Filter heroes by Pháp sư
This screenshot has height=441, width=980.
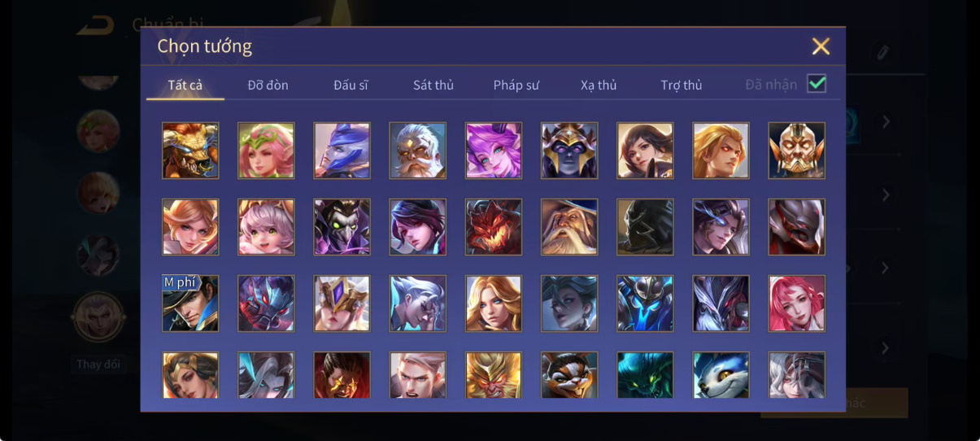(516, 85)
